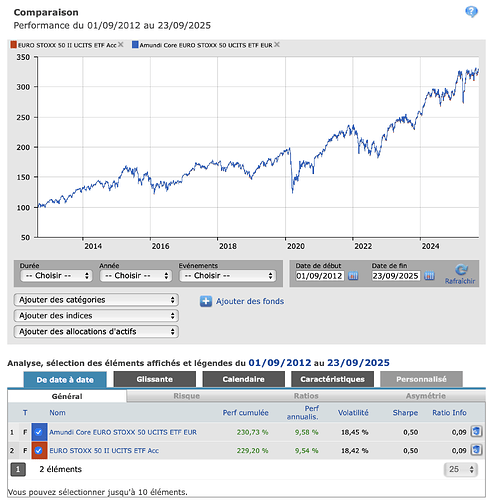Select the Risque sub-tab
The image size is (493, 500).
pyautogui.click(x=187, y=396)
